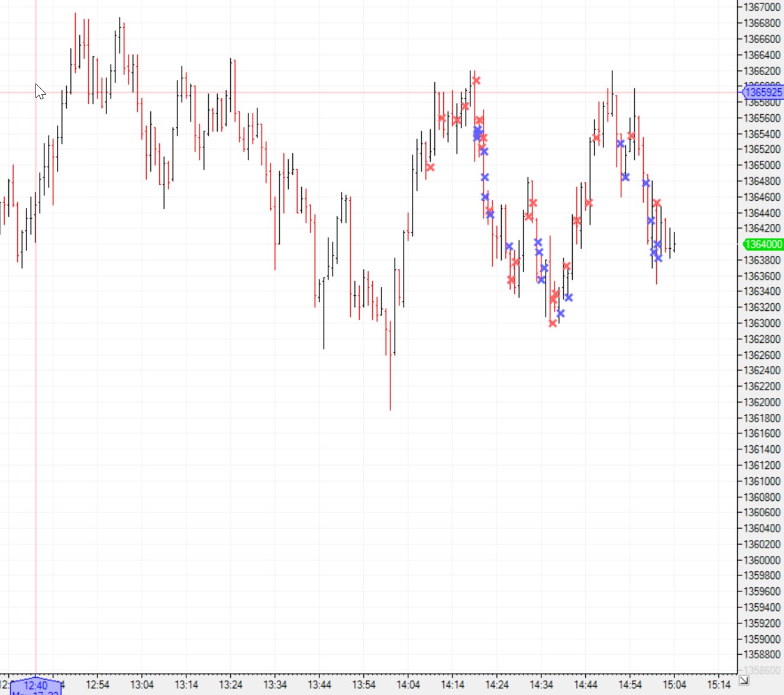
Task: Click the 1362400 price axis label
Action: click(762, 371)
